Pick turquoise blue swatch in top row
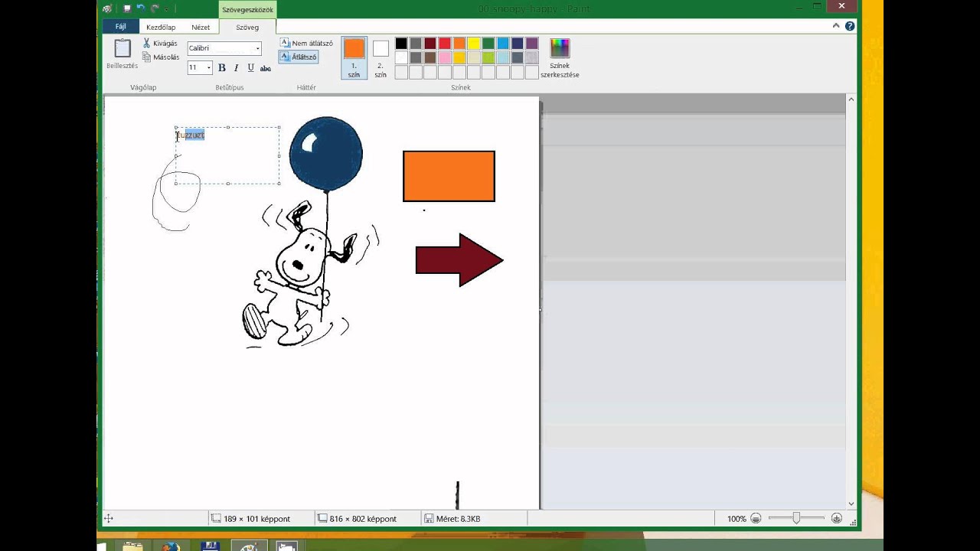 pos(503,44)
